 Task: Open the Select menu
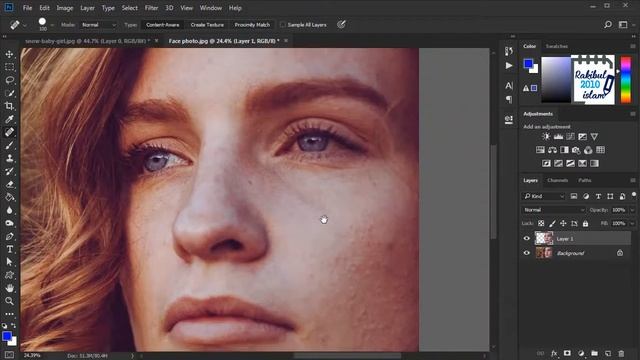(129, 8)
